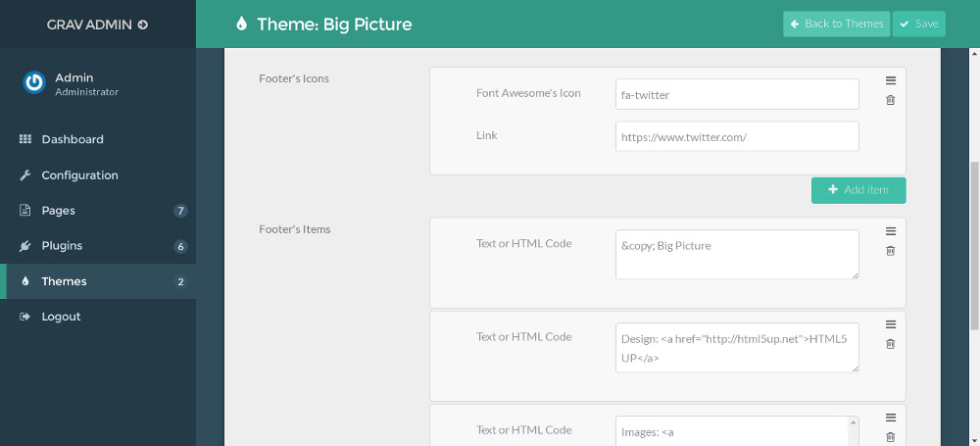980x446 pixels.
Task: Click the page vertical scrollbar
Action: point(974,247)
